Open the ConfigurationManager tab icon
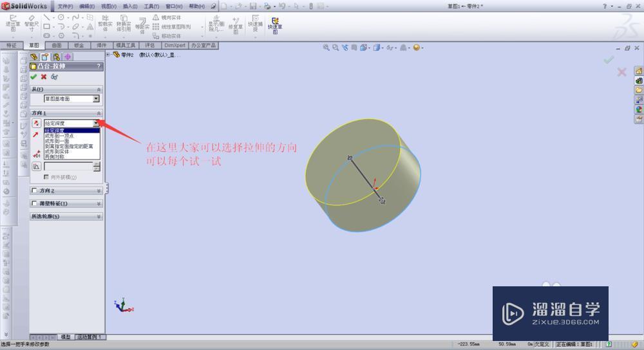Viewport: 644px width, 350px height. click(56, 57)
